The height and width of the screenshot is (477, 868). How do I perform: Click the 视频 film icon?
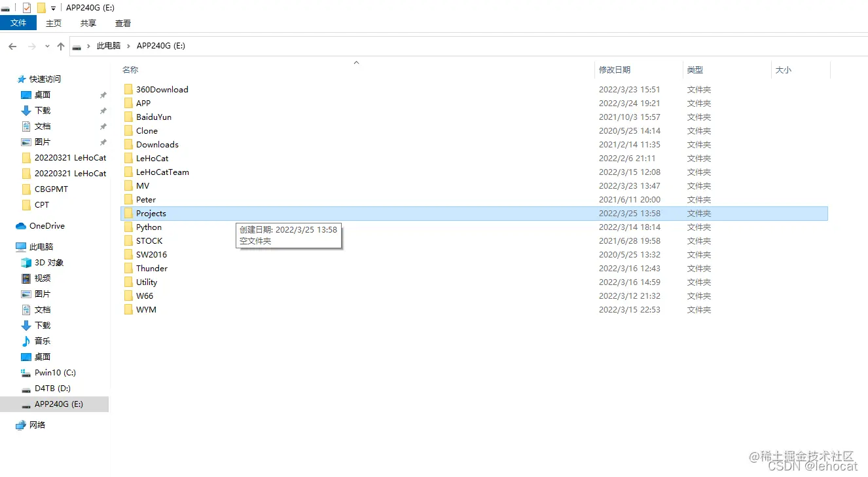click(26, 278)
